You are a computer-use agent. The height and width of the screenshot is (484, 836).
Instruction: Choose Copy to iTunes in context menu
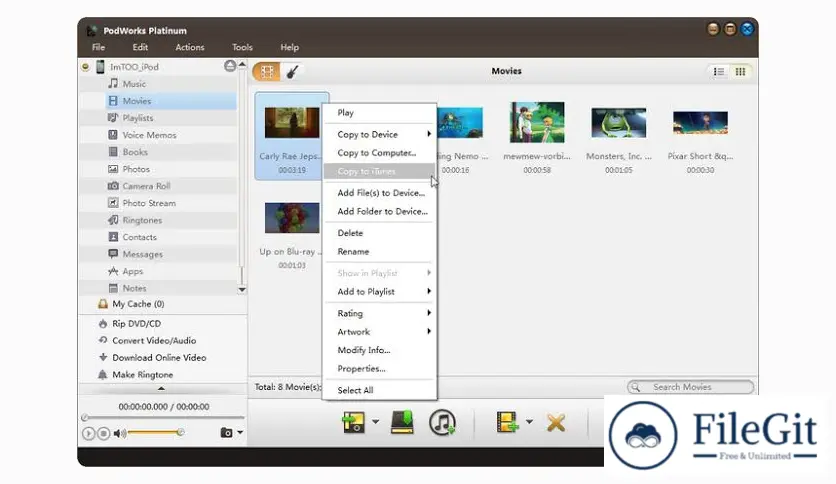point(380,172)
